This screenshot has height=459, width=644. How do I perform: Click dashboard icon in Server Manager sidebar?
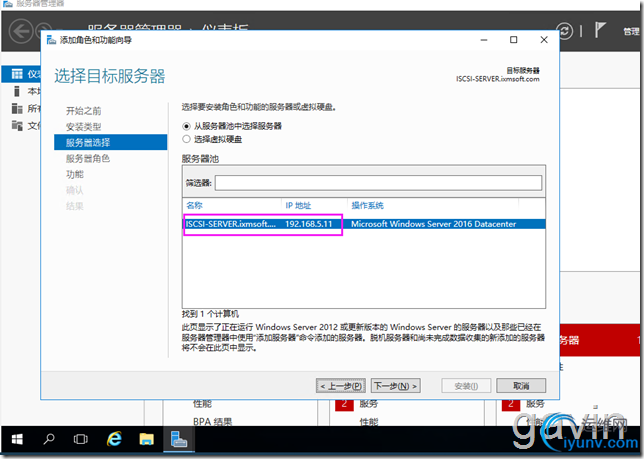point(17,74)
